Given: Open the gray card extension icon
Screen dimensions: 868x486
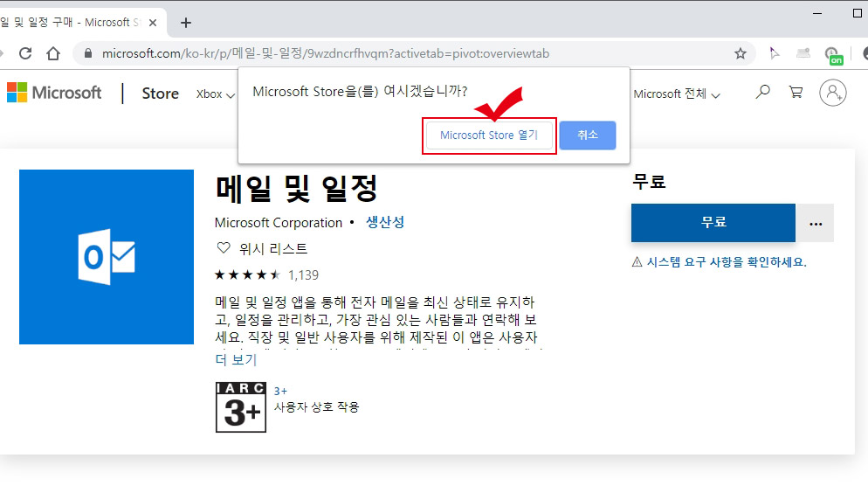Looking at the screenshot, I should click(803, 53).
